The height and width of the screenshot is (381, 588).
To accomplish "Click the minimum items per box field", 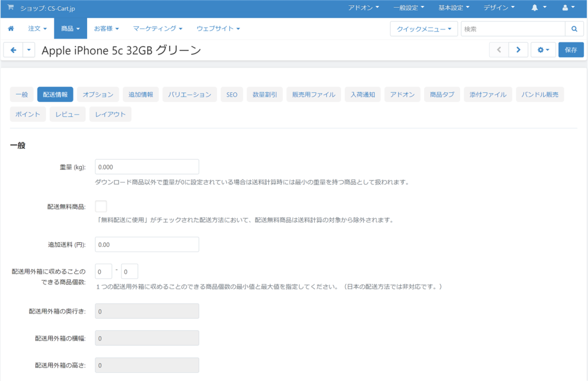I will coord(103,272).
